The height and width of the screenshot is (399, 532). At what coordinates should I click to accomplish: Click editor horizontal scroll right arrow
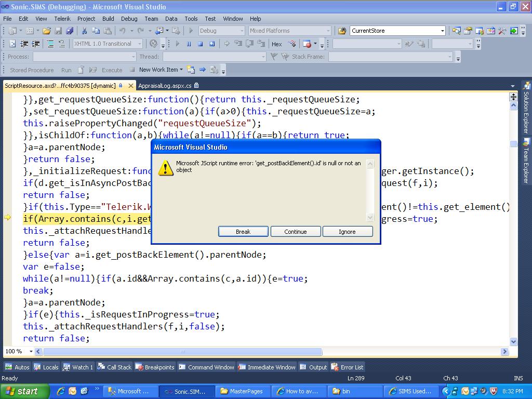[505, 352]
